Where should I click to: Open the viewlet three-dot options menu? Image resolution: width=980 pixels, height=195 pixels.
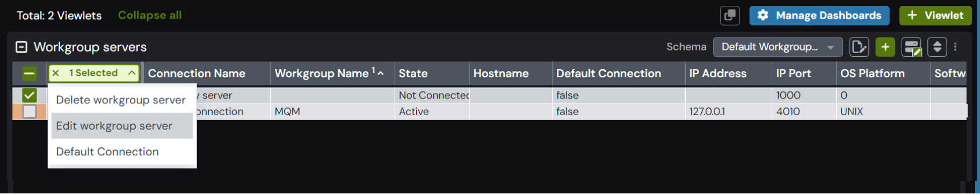955,47
